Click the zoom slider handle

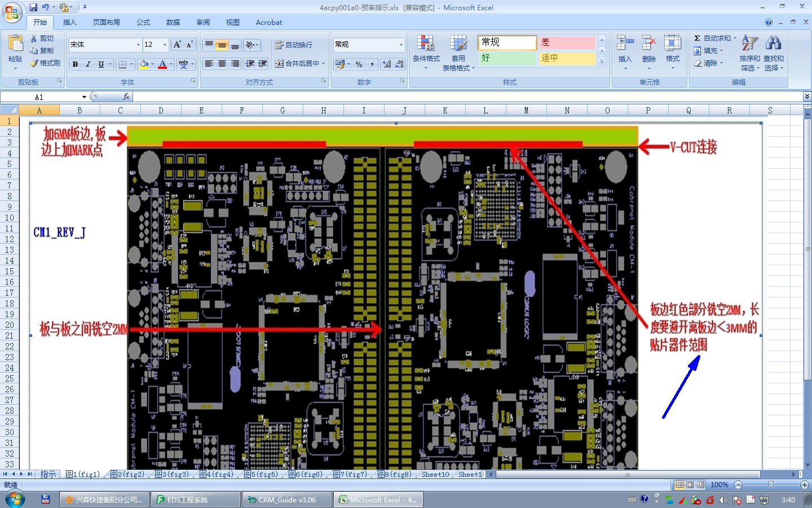coord(771,485)
